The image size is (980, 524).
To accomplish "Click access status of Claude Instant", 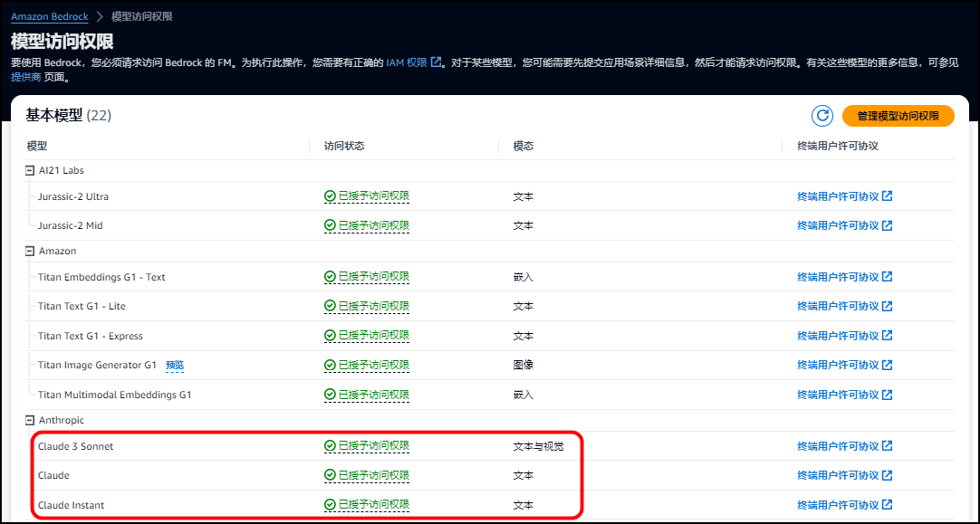I will 367,505.
